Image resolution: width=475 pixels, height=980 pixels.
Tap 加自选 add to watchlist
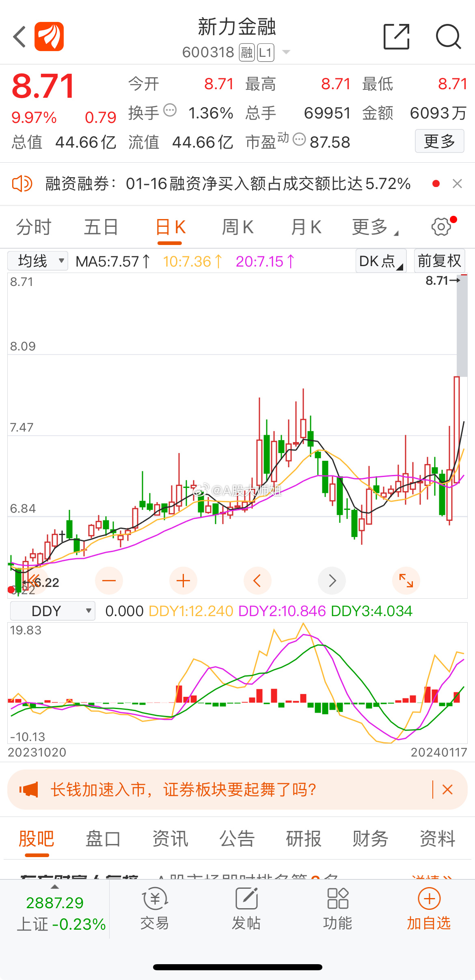(x=429, y=909)
